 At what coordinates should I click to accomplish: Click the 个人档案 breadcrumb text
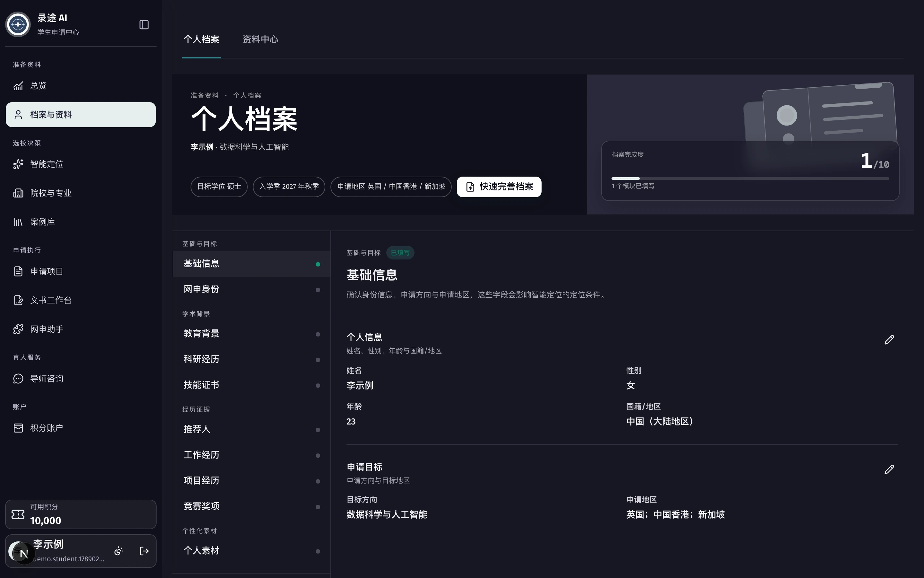(247, 95)
